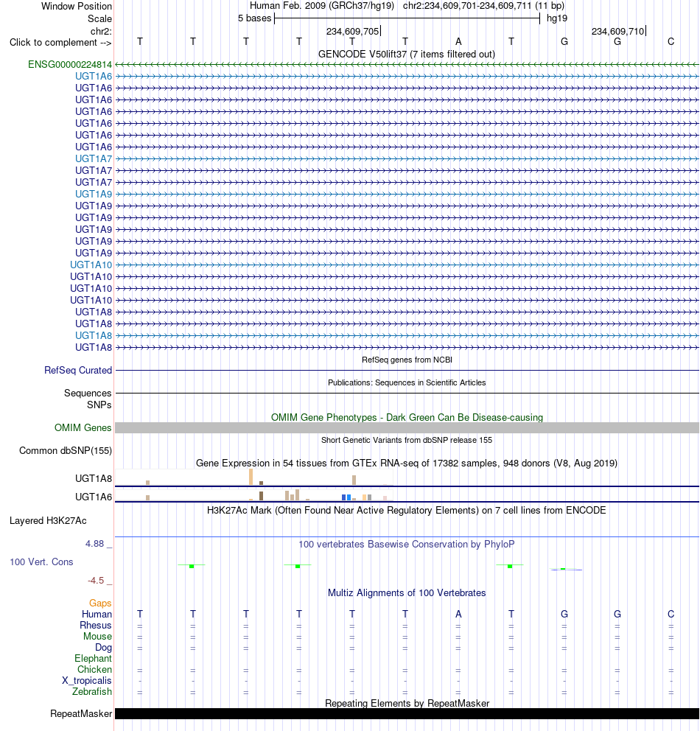Viewport: 700px width, 731px height.
Task: Click the UGT1A6 label in GTEx track
Action: [x=94, y=497]
